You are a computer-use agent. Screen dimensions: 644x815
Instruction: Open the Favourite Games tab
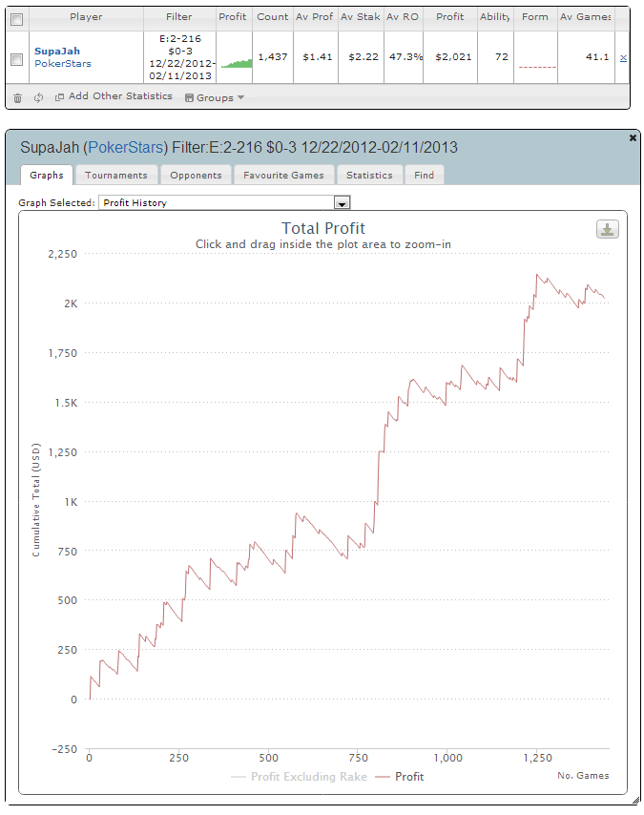[283, 176]
